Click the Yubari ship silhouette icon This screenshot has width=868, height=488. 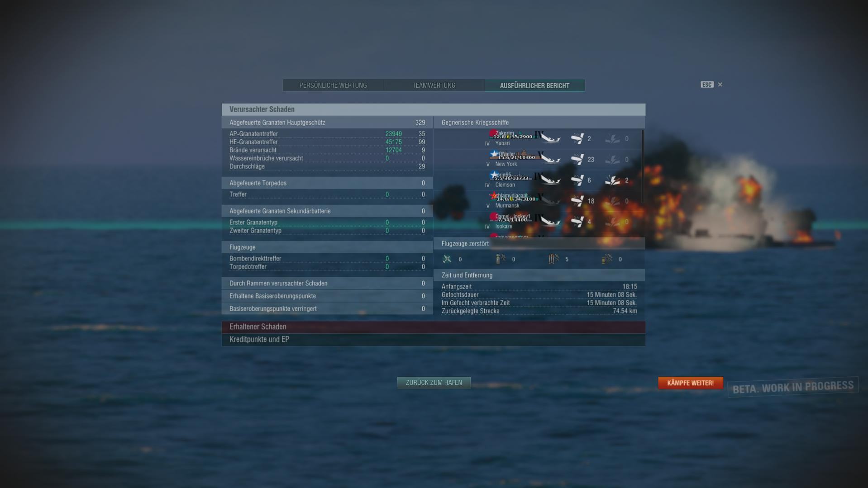pyautogui.click(x=550, y=138)
